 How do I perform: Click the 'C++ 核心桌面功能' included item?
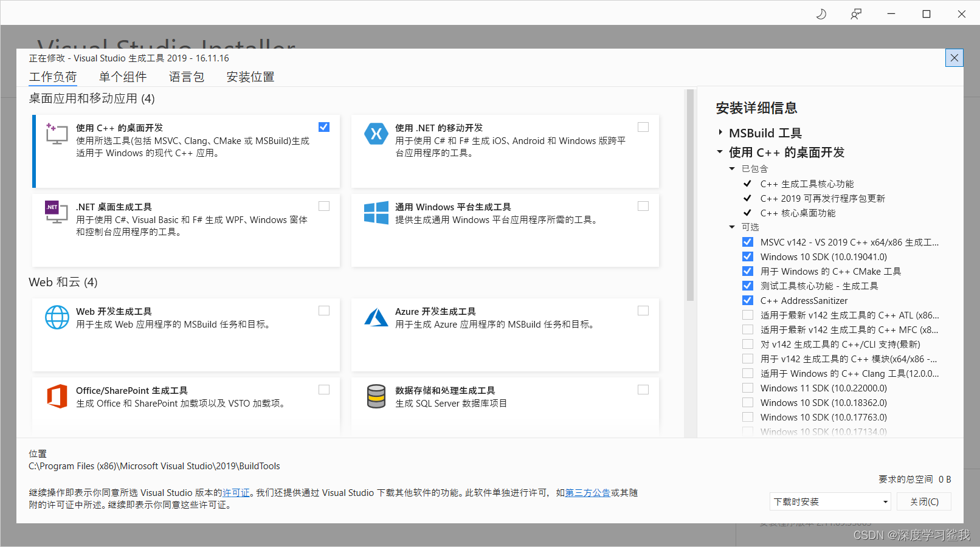pos(798,213)
